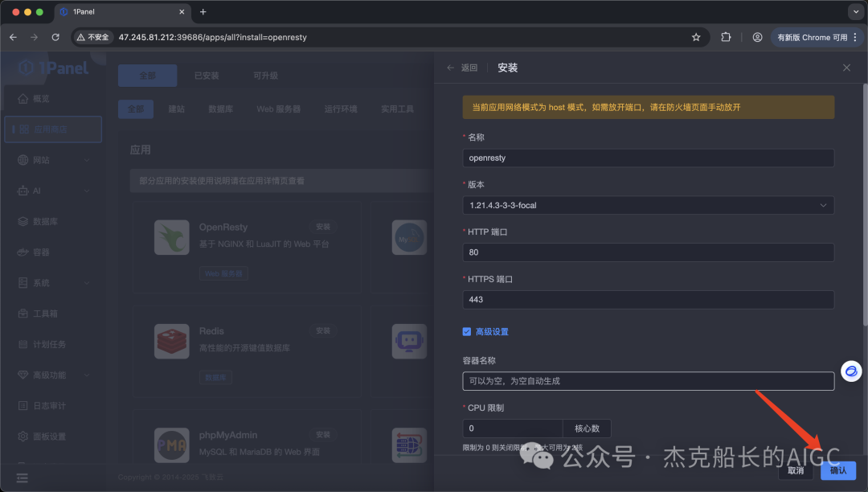Switch to the 已安装 tab
Screen dimensions: 868x492
[207, 76]
